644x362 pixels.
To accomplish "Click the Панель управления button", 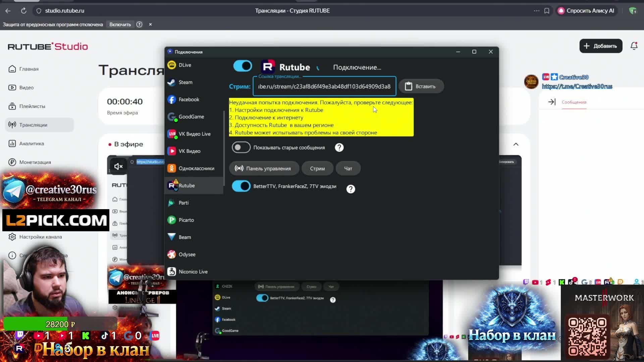I will [x=264, y=168].
